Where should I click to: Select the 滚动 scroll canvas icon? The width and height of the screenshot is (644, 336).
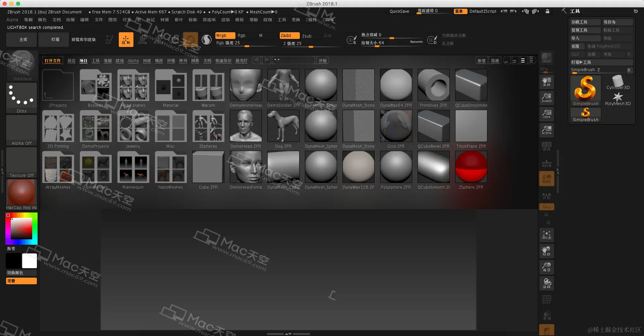pos(547,82)
